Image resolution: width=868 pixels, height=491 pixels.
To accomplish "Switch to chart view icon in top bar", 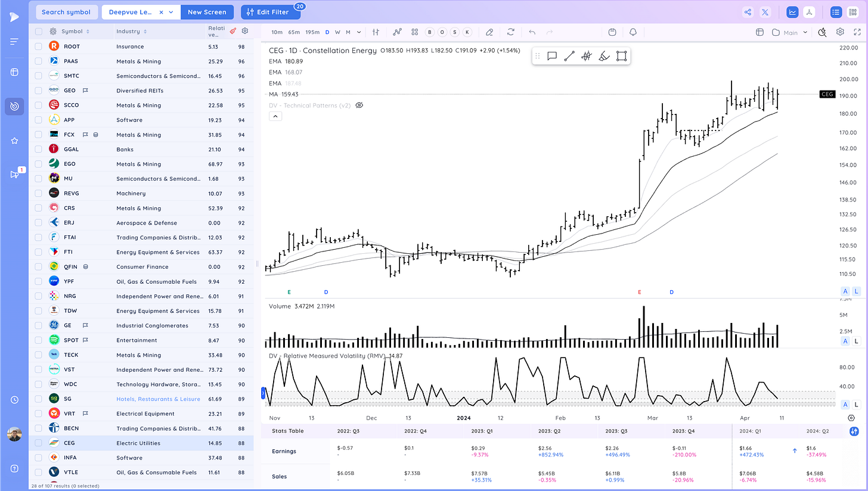I will [792, 12].
